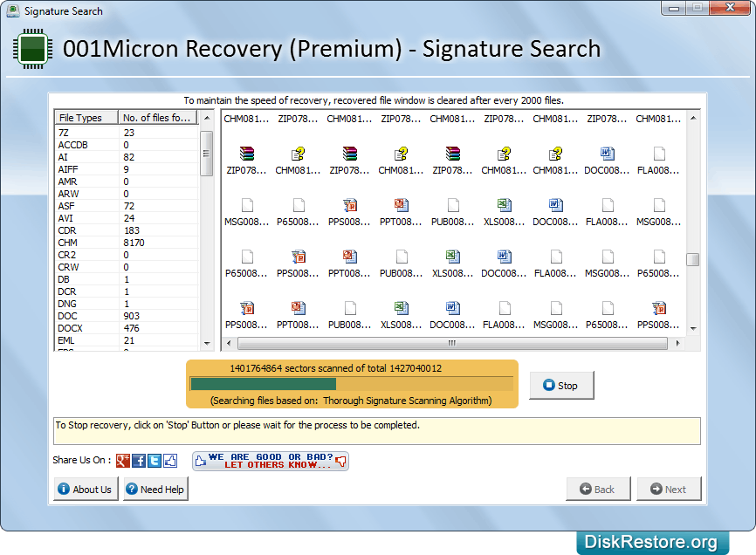Viewport: 756px width, 555px height.
Task: Go Back to the previous step
Action: (598, 490)
